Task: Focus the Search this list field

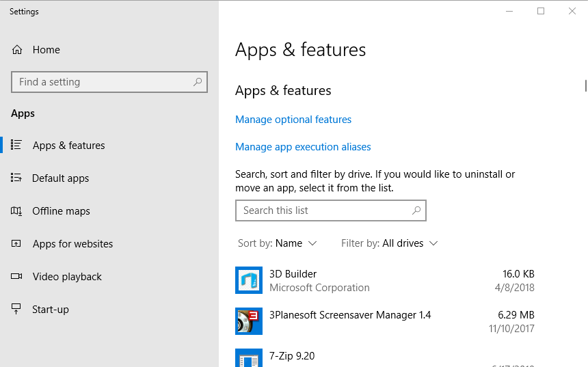Action: click(331, 210)
